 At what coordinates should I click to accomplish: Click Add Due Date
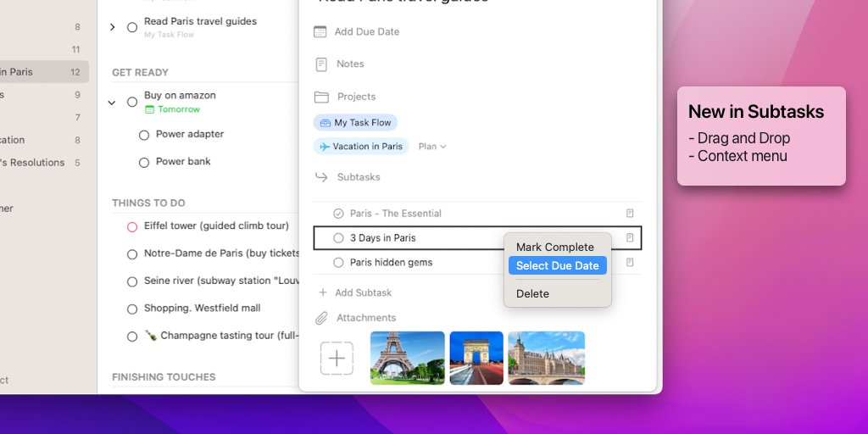point(367,31)
